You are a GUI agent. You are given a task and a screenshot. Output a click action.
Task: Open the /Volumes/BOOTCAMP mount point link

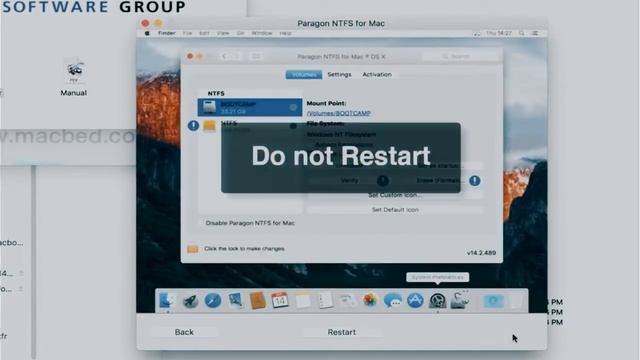[x=339, y=113]
